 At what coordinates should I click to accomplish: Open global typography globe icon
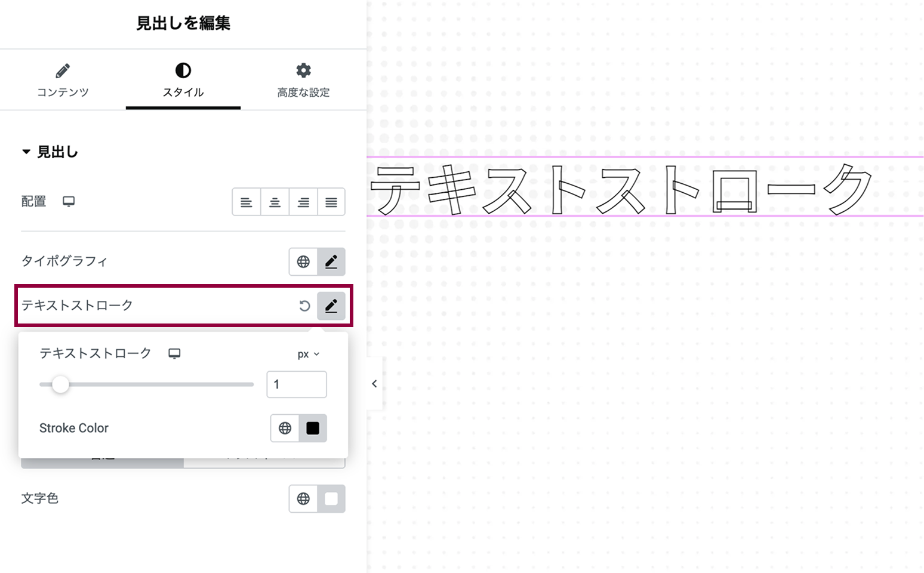pos(303,261)
